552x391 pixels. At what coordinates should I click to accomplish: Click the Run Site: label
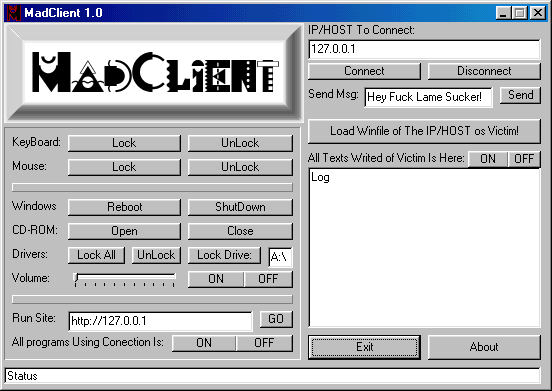tap(34, 318)
